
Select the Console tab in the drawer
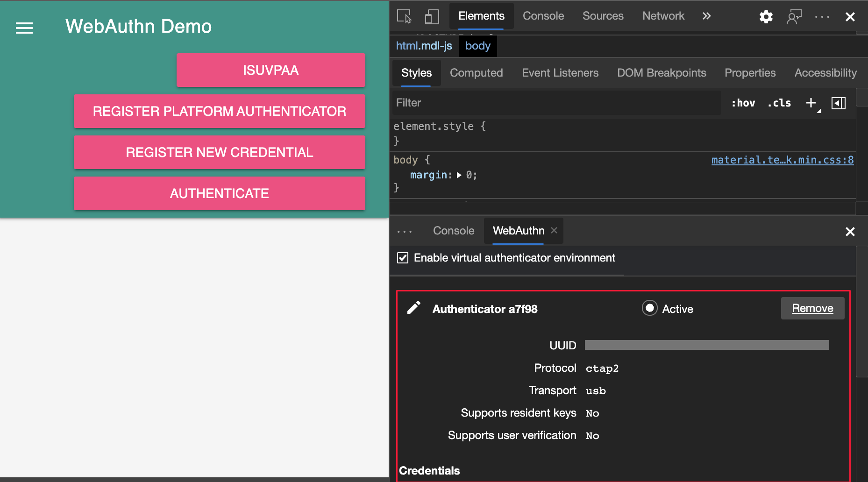pos(453,230)
